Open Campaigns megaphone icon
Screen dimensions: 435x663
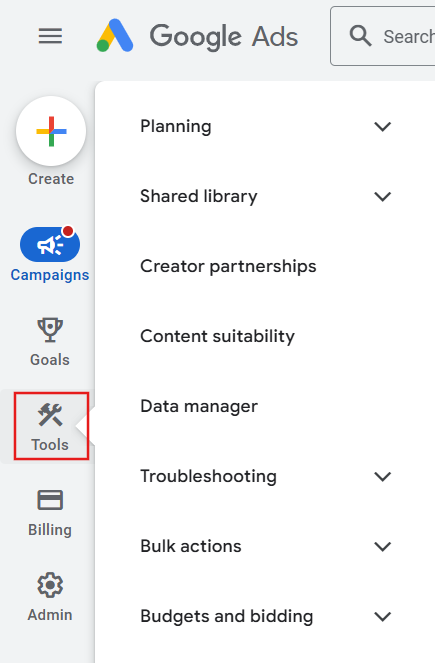(50, 244)
